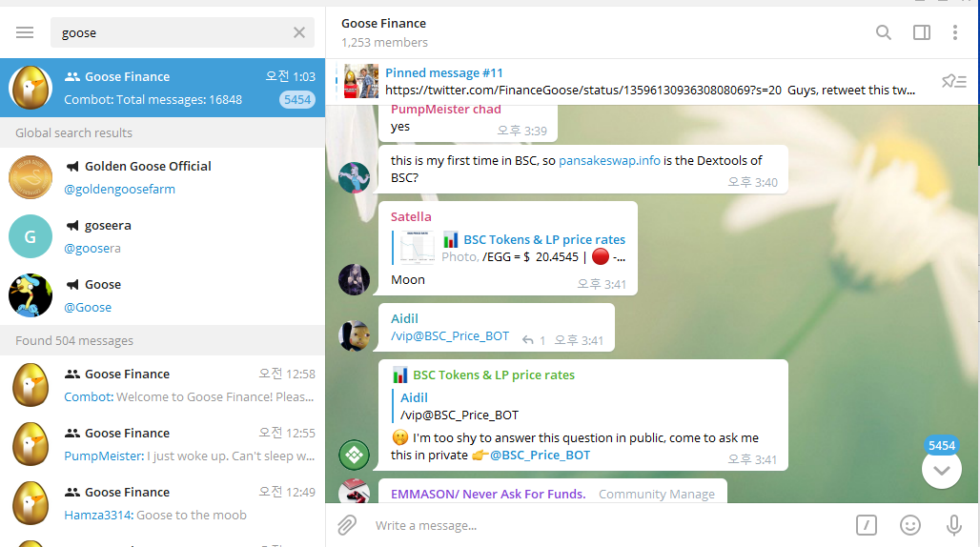Click the teal G avatar for goseera

tap(31, 236)
